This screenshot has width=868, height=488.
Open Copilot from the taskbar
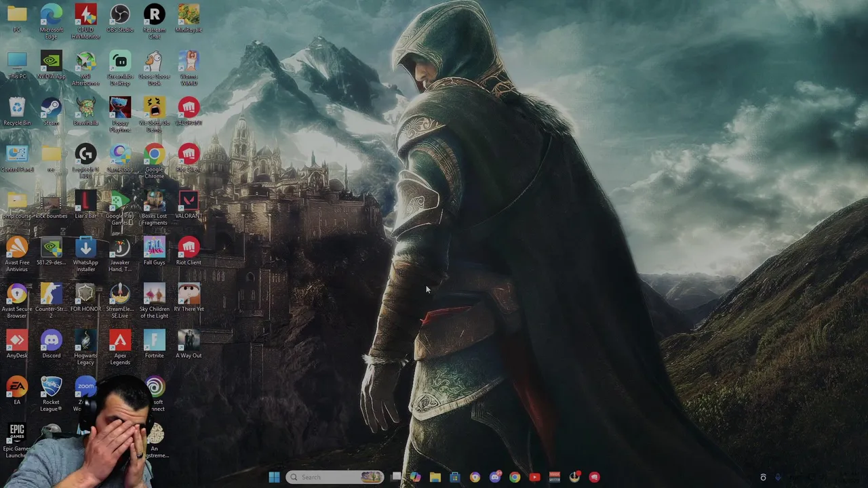(415, 477)
